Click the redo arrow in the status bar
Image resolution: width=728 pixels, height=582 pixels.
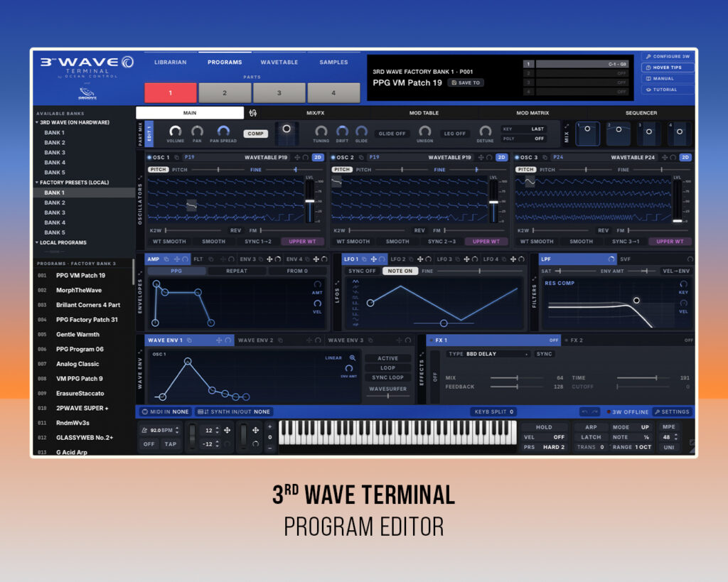click(594, 411)
